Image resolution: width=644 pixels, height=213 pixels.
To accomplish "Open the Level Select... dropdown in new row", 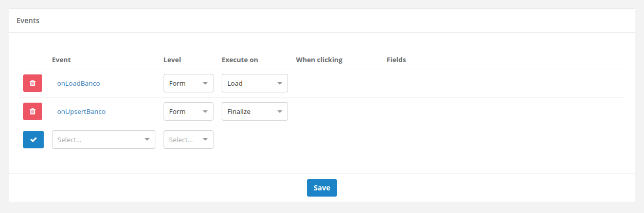I will pos(188,140).
